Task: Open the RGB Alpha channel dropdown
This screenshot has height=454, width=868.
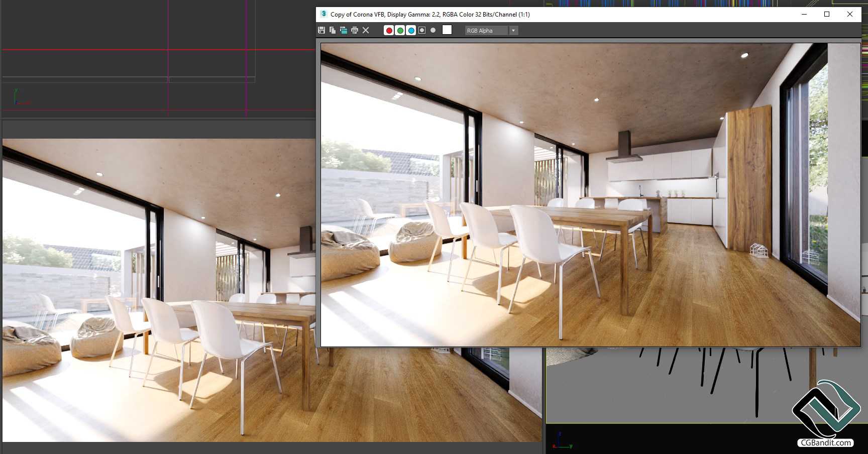Action: (x=491, y=31)
